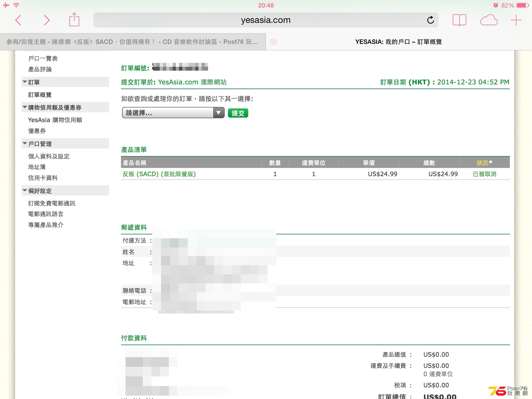Image resolution: width=532 pixels, height=399 pixels.
Task: Click the 狀況* column header
Action: point(484,163)
